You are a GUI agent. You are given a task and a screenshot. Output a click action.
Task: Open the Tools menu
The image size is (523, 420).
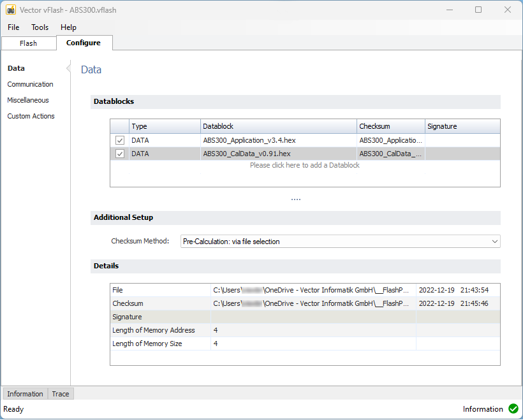[40, 27]
